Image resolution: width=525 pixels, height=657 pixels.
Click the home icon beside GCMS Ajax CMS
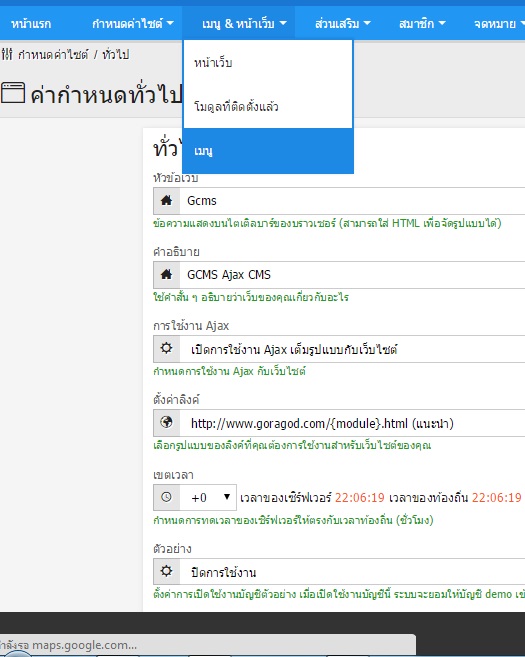(166, 274)
